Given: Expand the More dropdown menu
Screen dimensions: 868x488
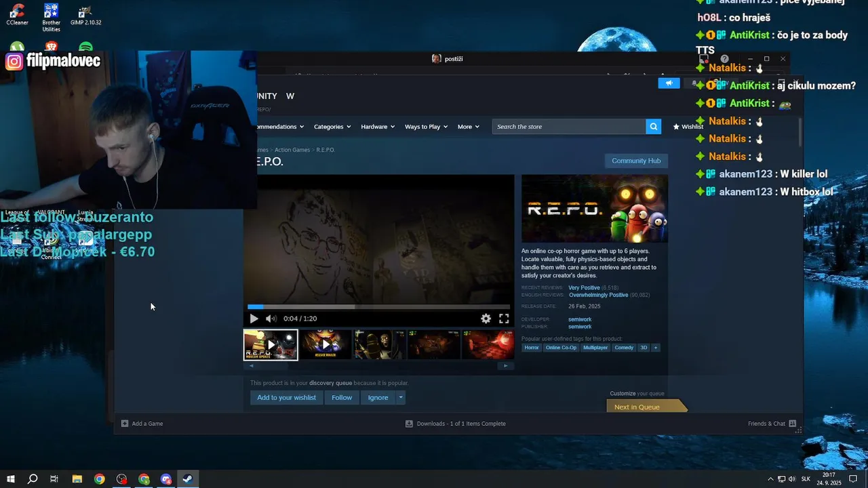Looking at the screenshot, I should click(468, 127).
